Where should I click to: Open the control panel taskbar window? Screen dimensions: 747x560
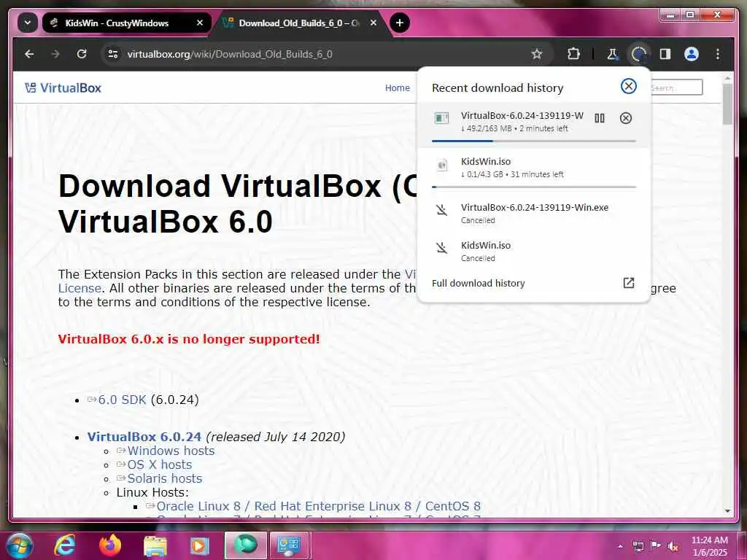point(289,545)
